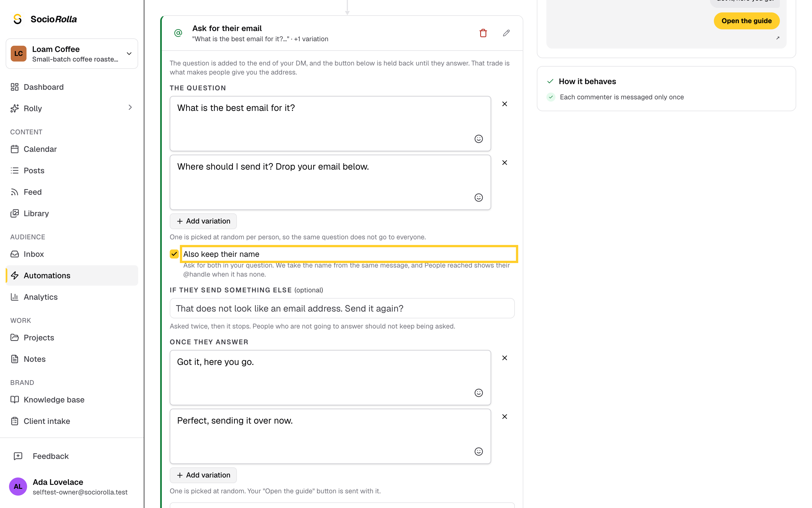Open the Feed page
This screenshot has width=812, height=508.
tap(72, 192)
